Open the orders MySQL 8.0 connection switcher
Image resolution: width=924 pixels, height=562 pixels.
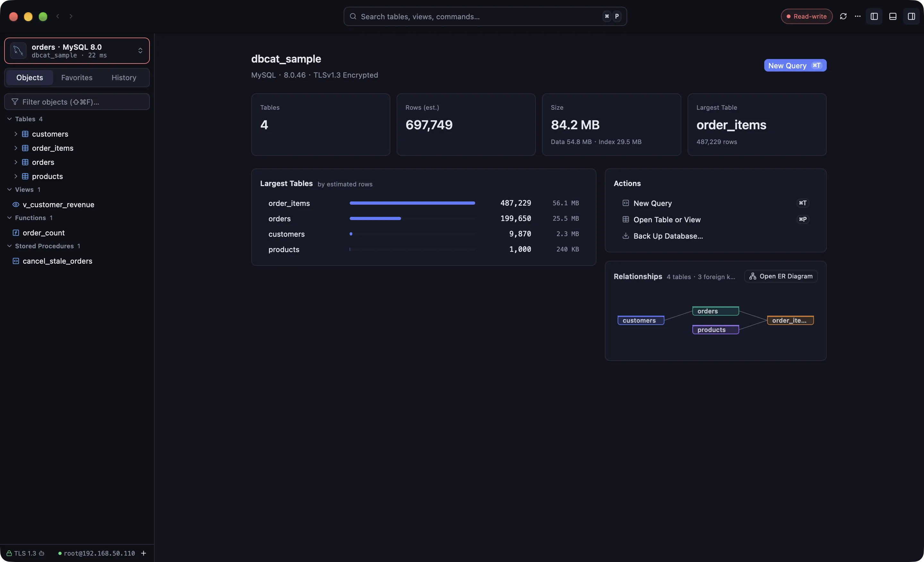77,51
